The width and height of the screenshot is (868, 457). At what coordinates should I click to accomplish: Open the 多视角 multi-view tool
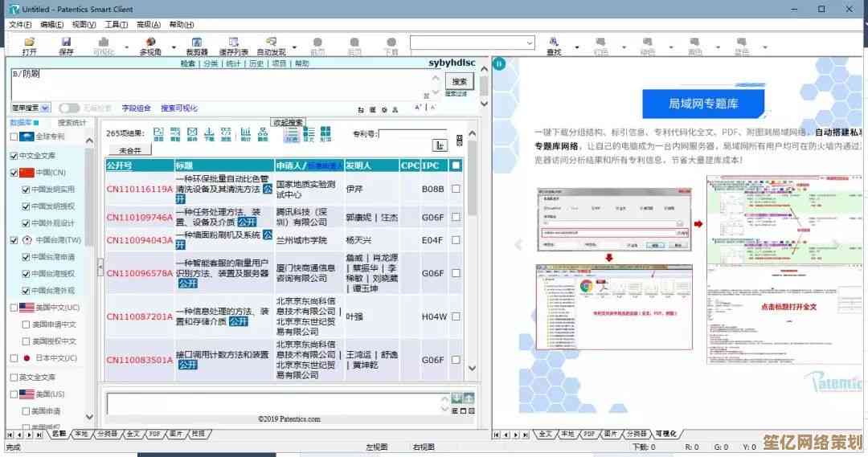(x=149, y=45)
